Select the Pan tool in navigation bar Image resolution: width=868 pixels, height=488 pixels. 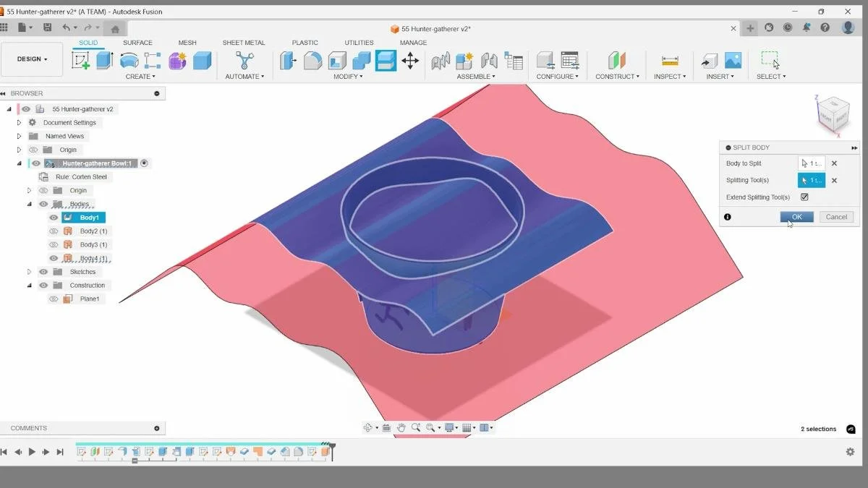point(401,427)
